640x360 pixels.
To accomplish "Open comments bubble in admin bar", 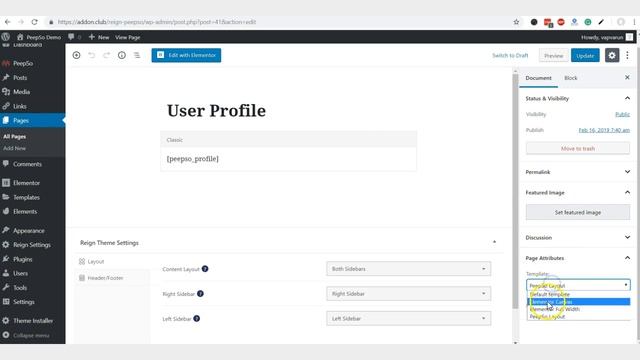I will pos(74,37).
